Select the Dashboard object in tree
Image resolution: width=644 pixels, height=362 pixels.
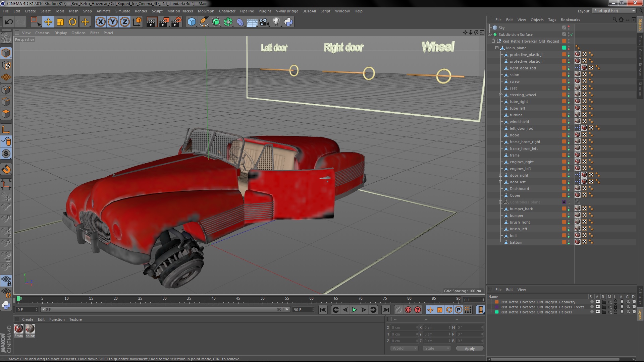point(519,189)
